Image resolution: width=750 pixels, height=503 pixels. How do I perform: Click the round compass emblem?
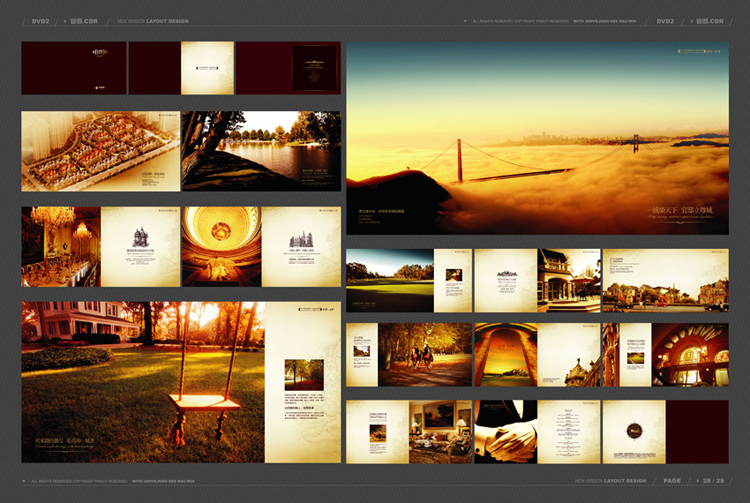click(634, 431)
